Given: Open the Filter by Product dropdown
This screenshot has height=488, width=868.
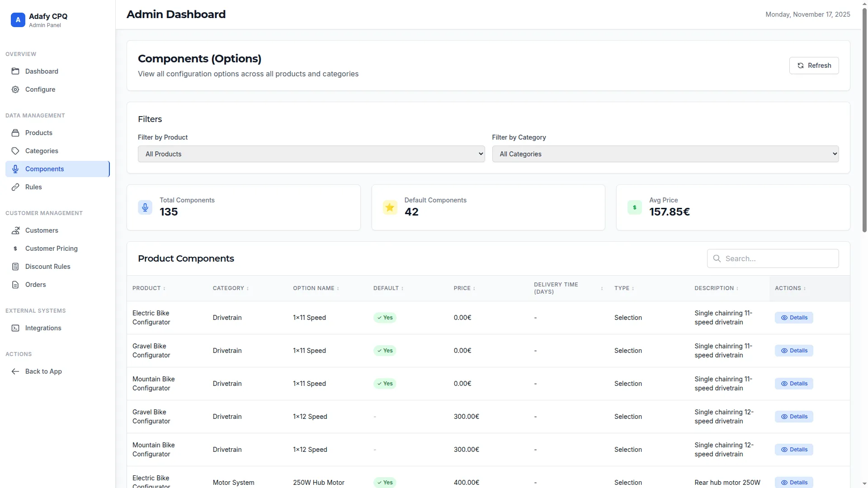Looking at the screenshot, I should 311,154.
